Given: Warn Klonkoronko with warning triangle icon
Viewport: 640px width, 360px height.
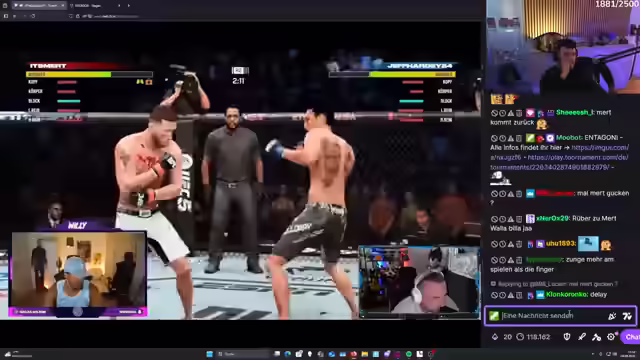Looking at the screenshot, I should point(511,295).
